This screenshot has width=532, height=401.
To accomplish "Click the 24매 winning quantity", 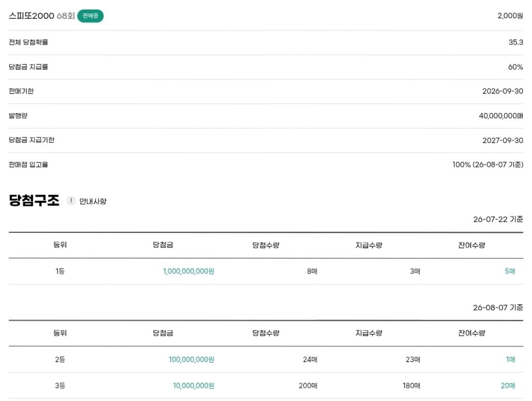I will point(310,359).
